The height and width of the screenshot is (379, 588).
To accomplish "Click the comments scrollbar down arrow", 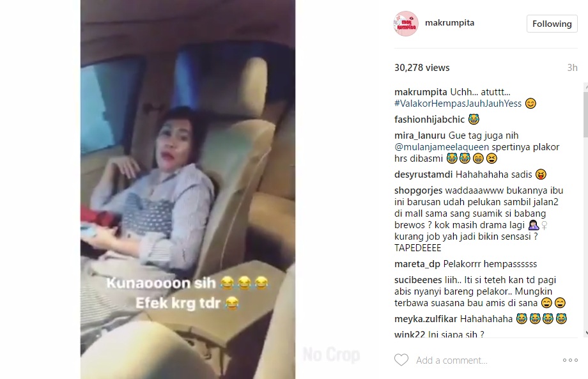I will [x=586, y=332].
